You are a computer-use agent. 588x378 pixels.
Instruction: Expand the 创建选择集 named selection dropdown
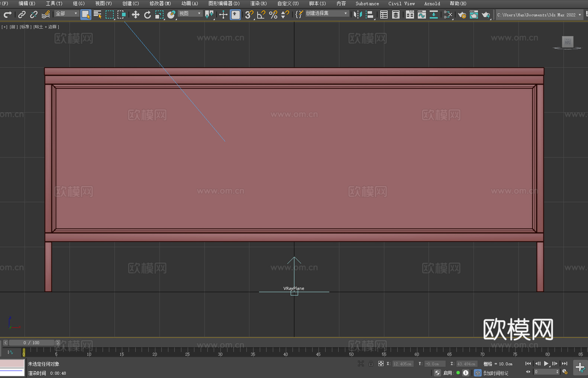pos(327,13)
